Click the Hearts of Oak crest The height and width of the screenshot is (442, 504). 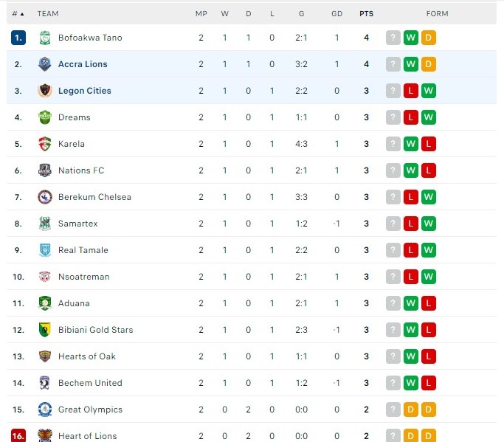44,356
